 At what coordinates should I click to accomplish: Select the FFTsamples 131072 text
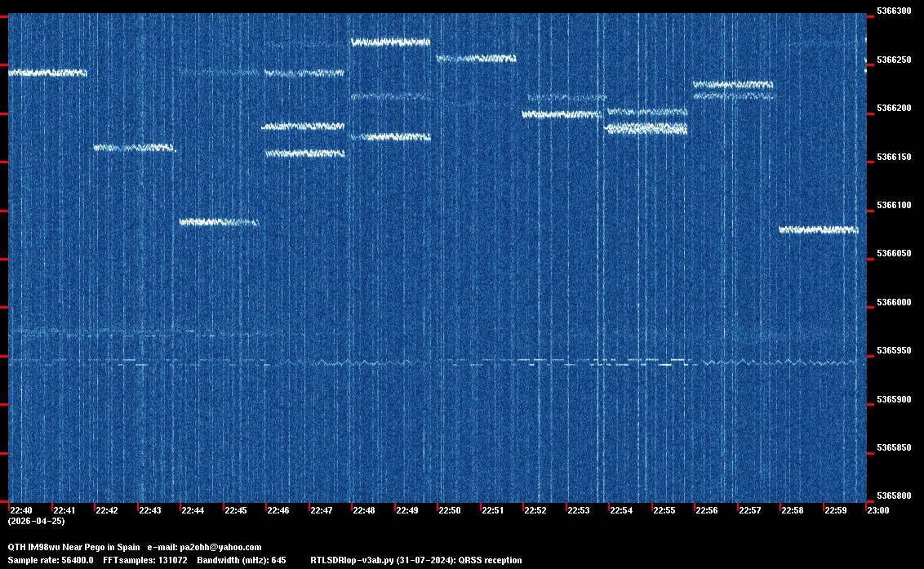click(145, 560)
